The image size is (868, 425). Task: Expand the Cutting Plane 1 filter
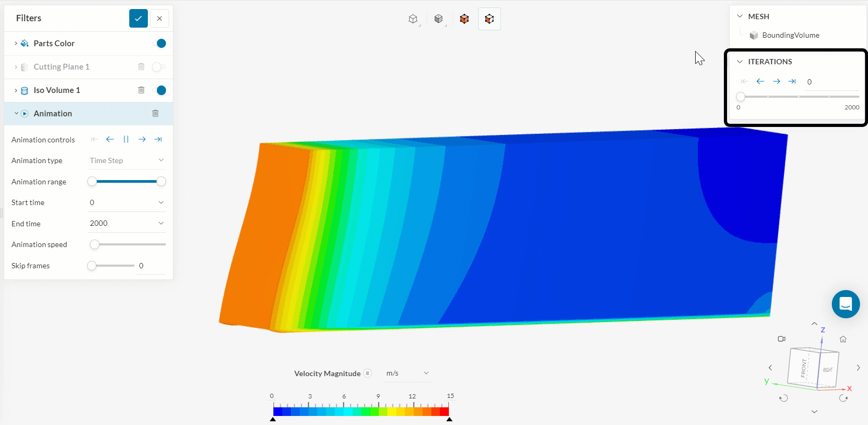coord(16,67)
